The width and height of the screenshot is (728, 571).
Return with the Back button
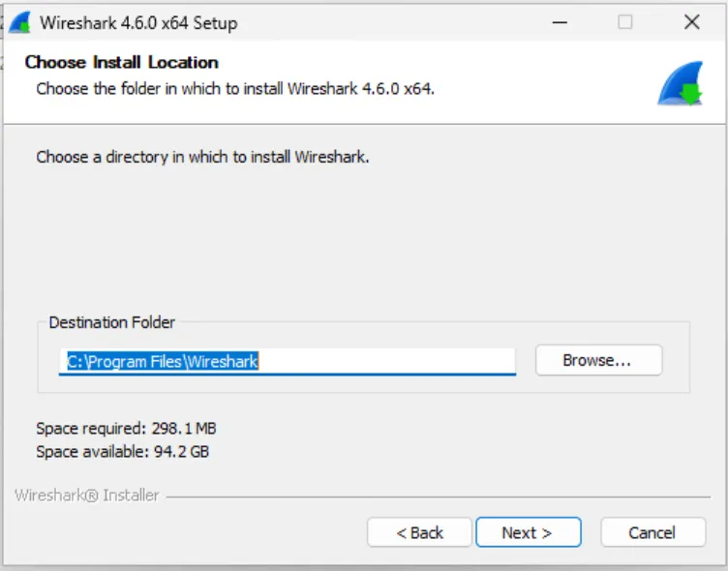pos(419,532)
